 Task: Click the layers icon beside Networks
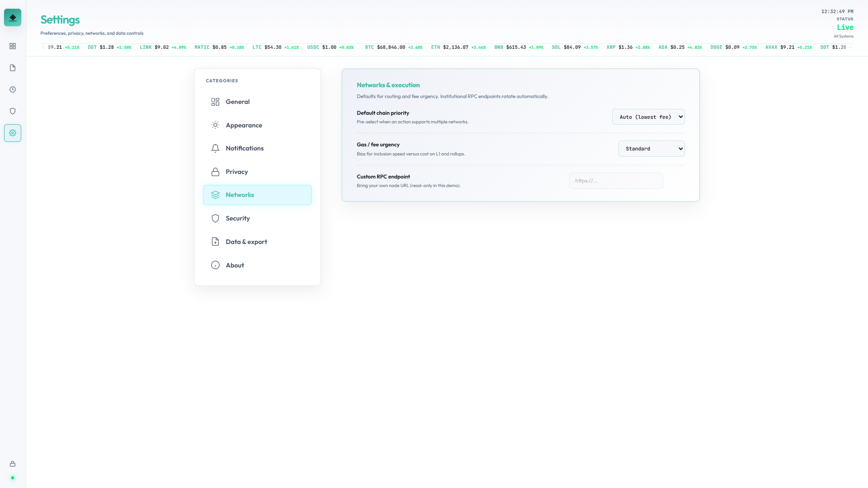tap(215, 195)
